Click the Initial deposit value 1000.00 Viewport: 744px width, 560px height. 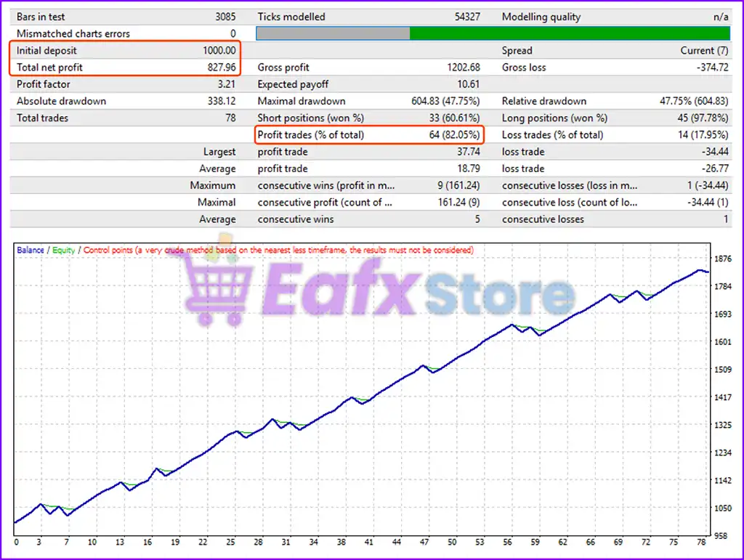219,50
